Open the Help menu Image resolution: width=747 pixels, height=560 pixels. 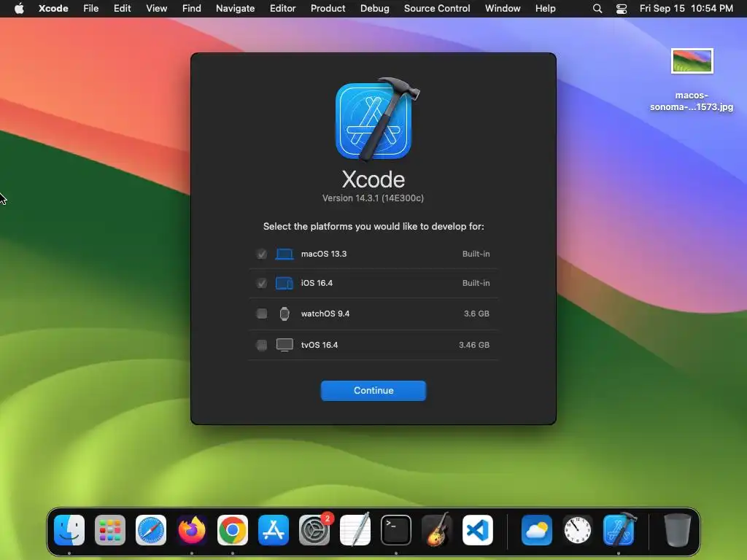click(546, 9)
